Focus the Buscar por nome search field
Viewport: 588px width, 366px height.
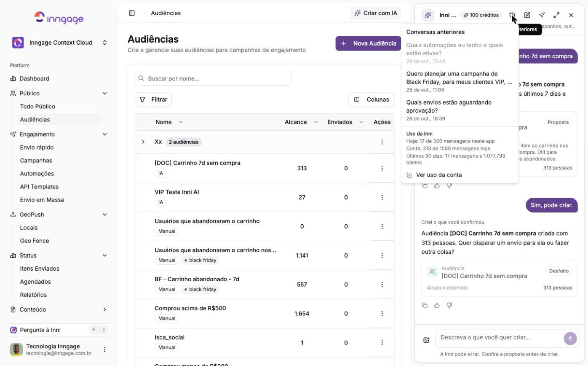coord(213,78)
